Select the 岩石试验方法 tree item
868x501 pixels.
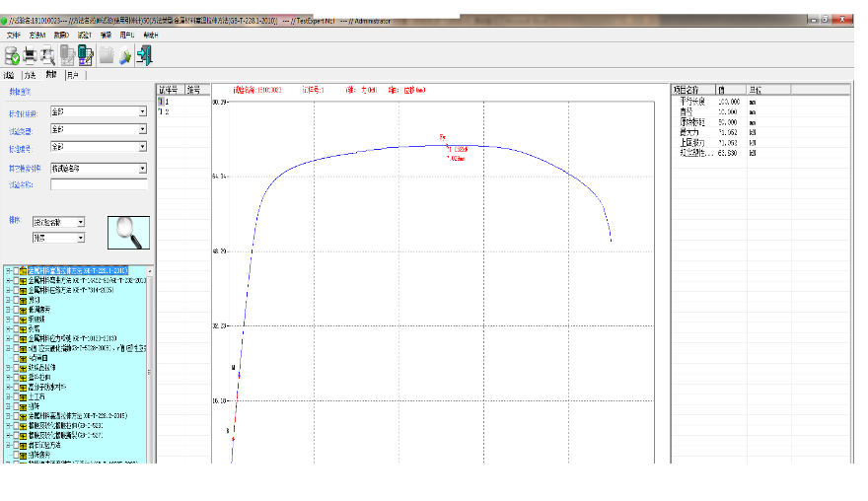click(x=44, y=445)
